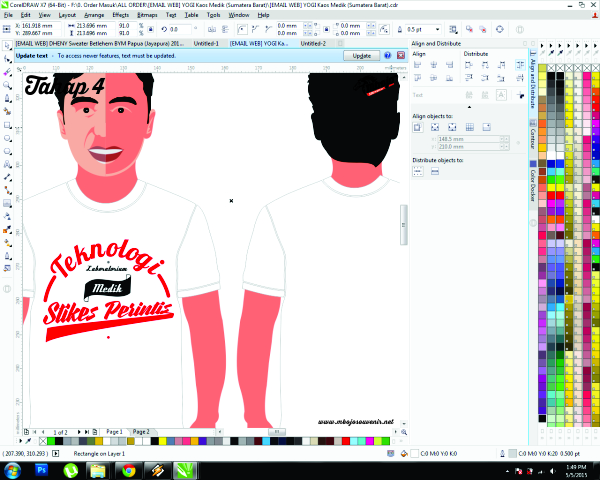
Task: Switch to the Page 2 tab
Action: [x=141, y=432]
